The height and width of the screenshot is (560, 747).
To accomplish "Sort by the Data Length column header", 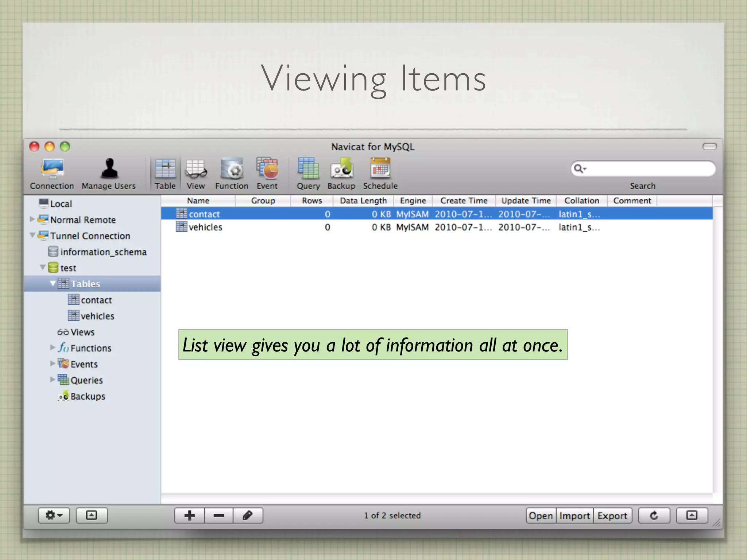I will pos(363,201).
